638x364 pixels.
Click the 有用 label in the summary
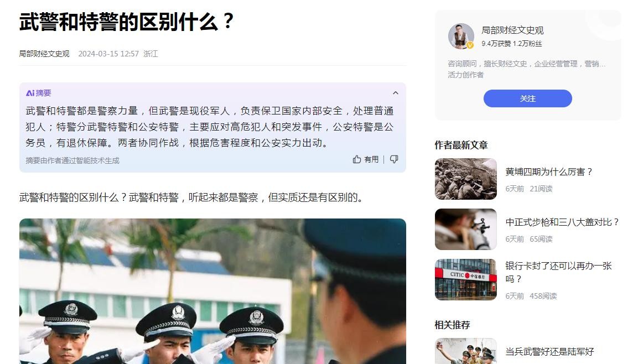pos(371,159)
